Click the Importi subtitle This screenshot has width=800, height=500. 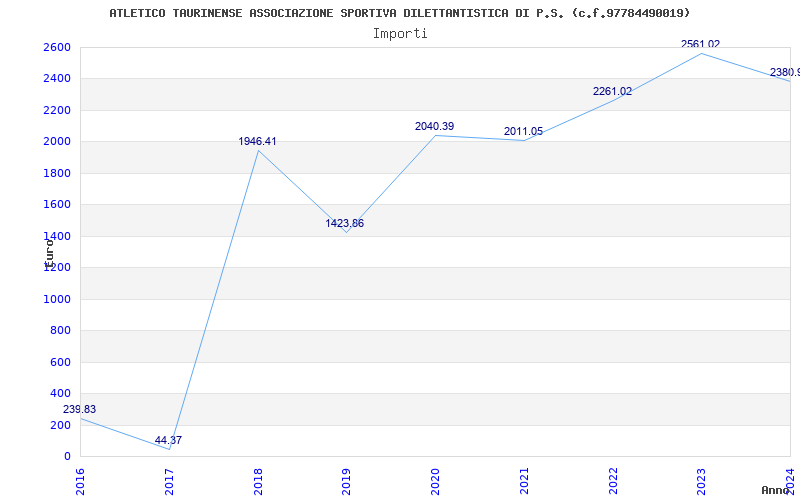(400, 34)
